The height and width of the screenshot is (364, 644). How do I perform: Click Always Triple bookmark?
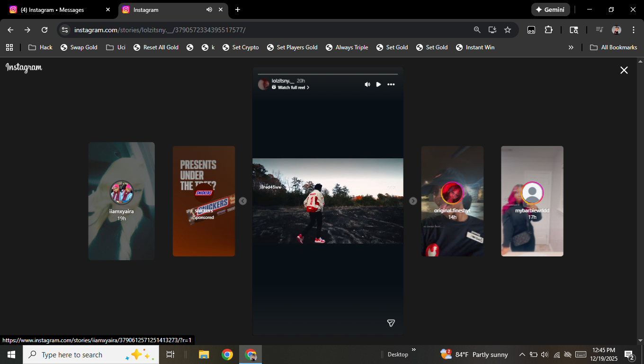pyautogui.click(x=347, y=47)
